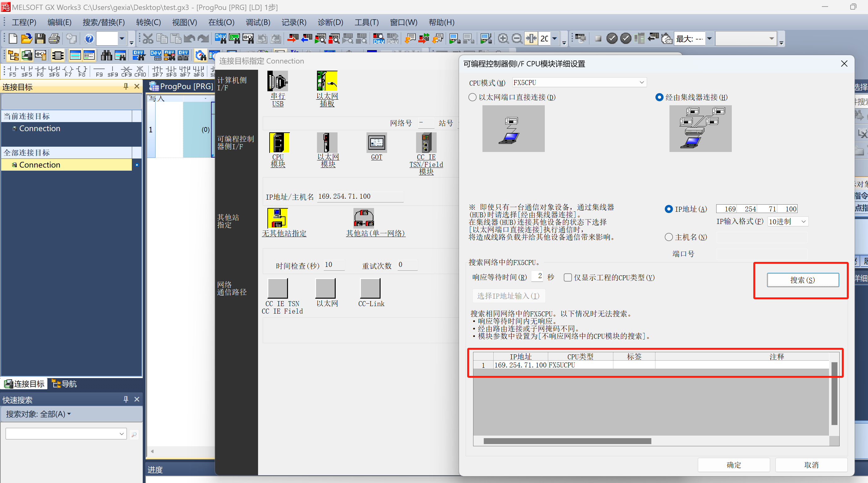Screen dimensions: 868x483
Task: Click the 确定 button
Action: point(734,465)
